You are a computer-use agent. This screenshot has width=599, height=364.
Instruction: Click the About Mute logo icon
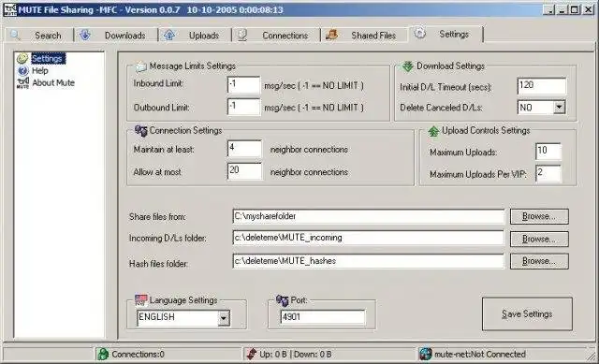pos(22,83)
